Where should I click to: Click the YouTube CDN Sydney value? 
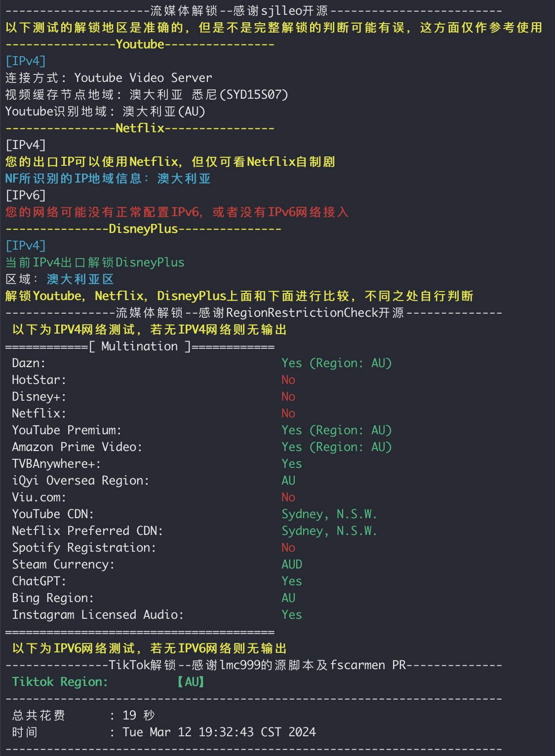(329, 514)
